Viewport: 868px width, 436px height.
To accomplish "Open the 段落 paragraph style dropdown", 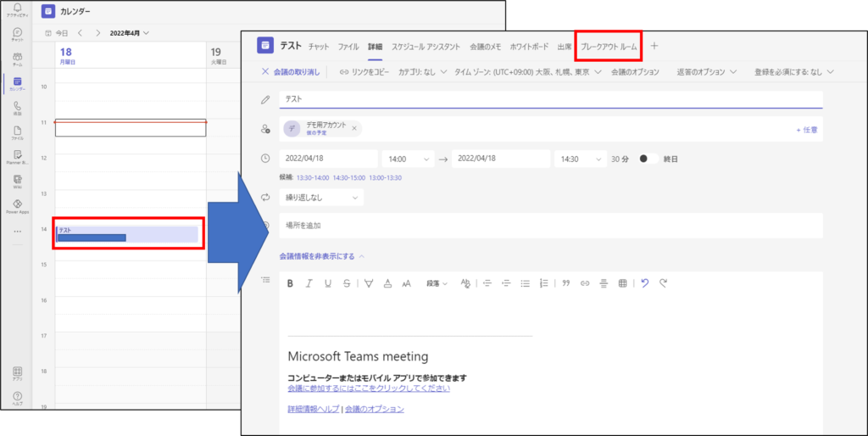I will pos(437,283).
